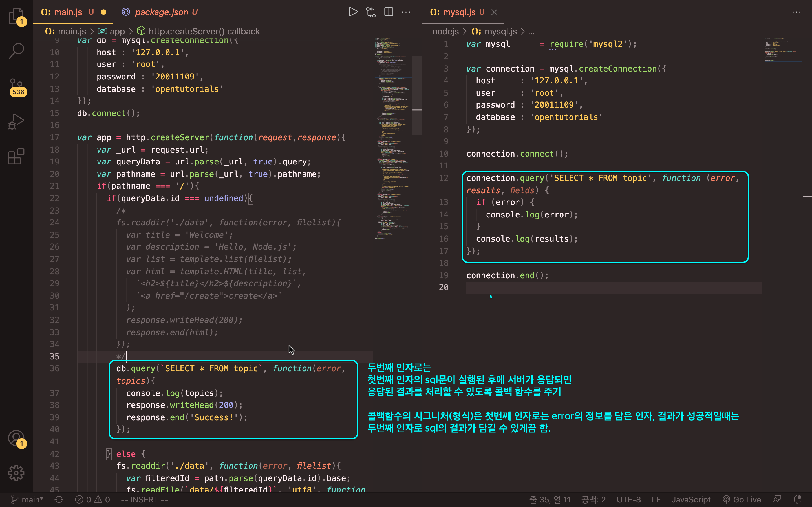812x507 pixels.
Task: Toggle notifications bell in status bar
Action: (797, 500)
